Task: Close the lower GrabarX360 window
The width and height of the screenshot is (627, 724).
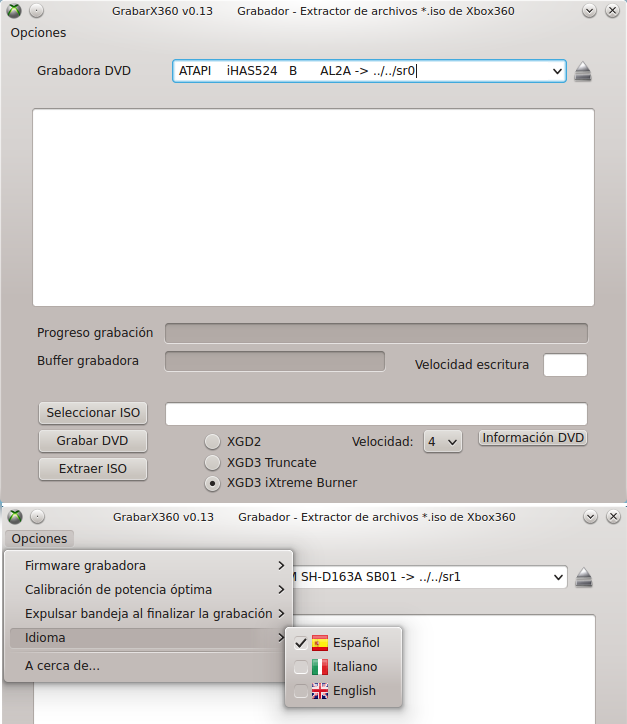Action: click(613, 517)
